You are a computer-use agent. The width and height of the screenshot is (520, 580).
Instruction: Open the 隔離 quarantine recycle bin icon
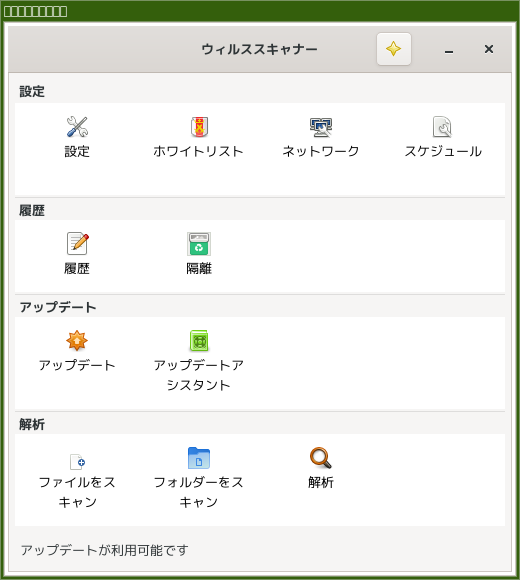[x=199, y=244]
